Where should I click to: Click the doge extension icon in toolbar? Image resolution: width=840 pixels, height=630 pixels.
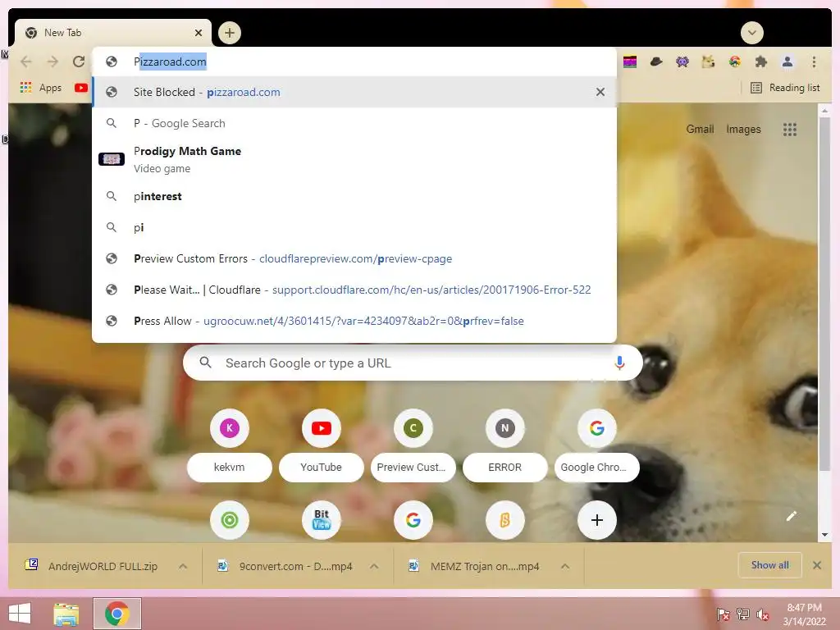(x=708, y=62)
